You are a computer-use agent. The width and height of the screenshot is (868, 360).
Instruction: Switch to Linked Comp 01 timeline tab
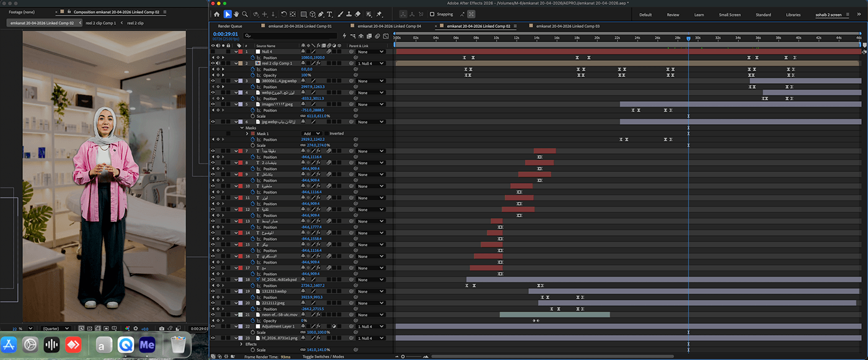300,26
